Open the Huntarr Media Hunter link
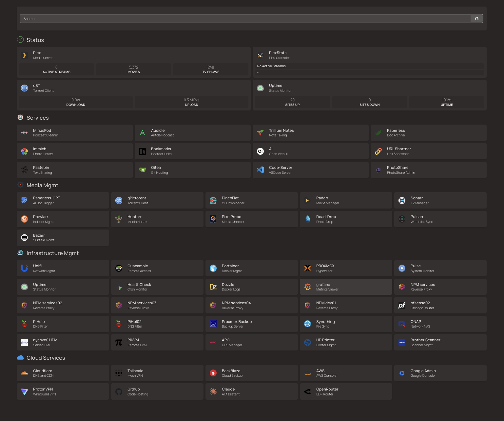Screen dimensions: 504x421 click(x=157, y=219)
